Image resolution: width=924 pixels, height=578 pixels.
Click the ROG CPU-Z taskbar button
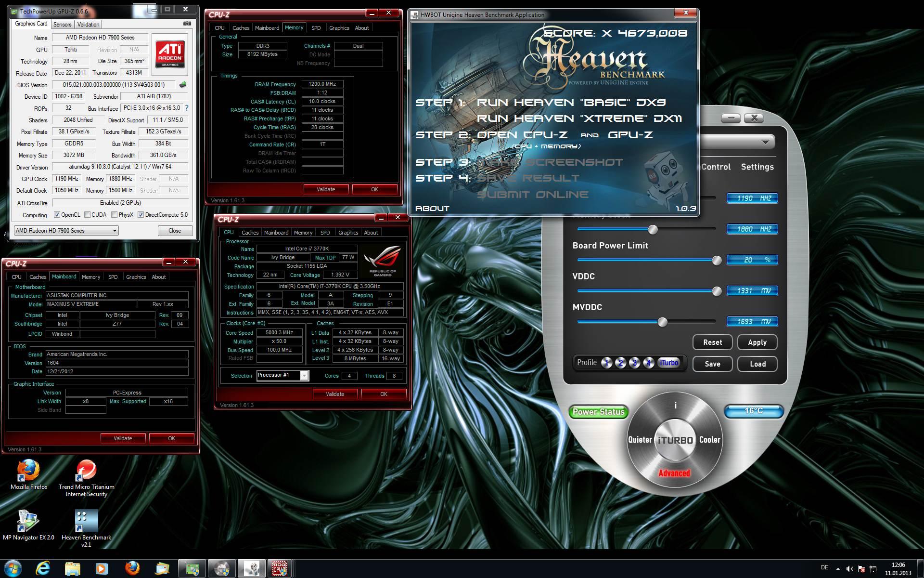[281, 569]
